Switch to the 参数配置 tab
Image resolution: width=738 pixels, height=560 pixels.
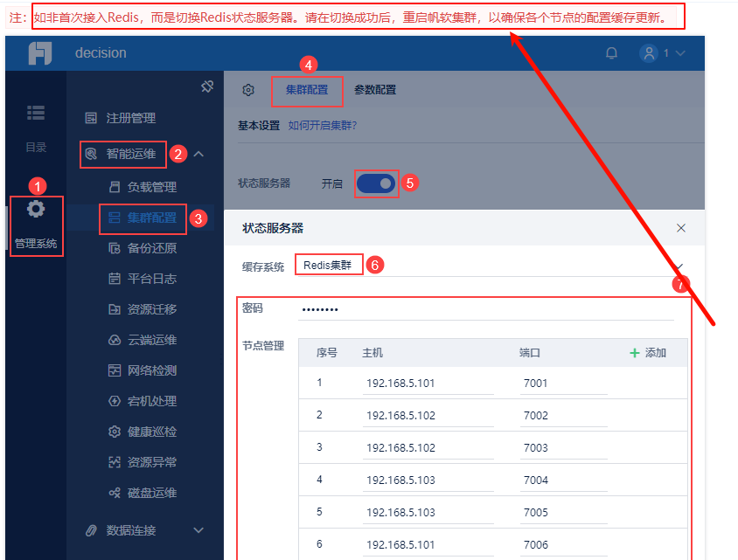(375, 90)
